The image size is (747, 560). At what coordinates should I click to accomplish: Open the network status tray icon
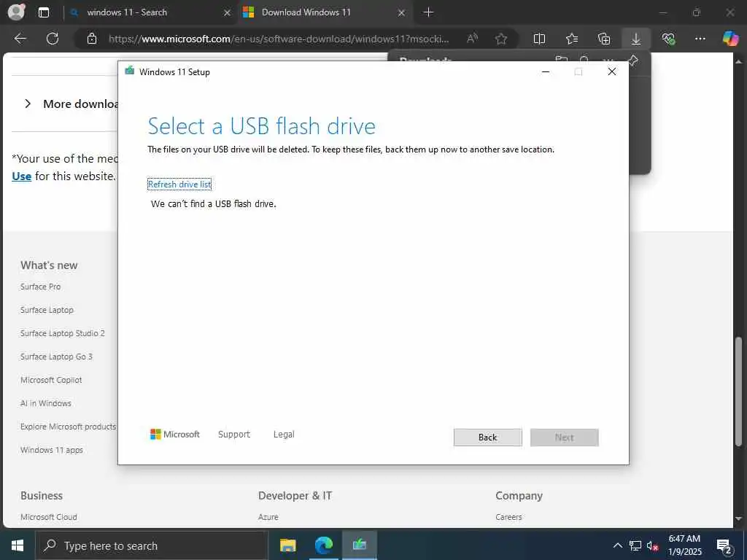click(x=635, y=545)
